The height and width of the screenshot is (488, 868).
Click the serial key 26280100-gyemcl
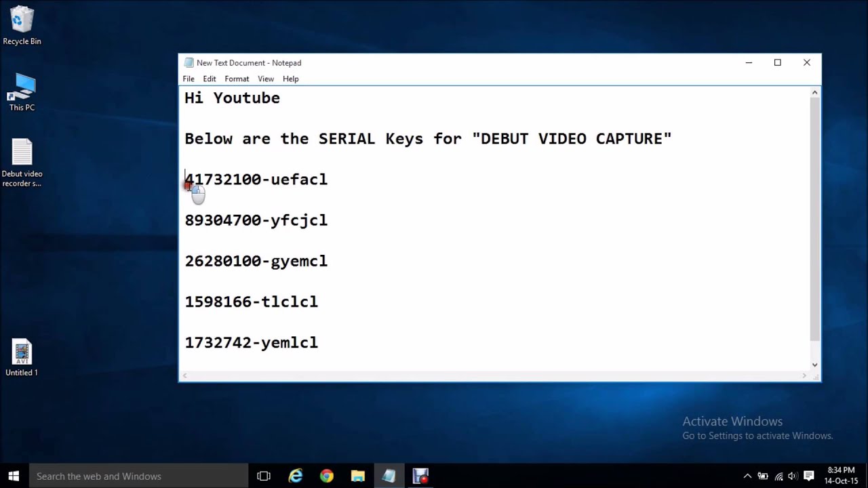click(x=256, y=261)
